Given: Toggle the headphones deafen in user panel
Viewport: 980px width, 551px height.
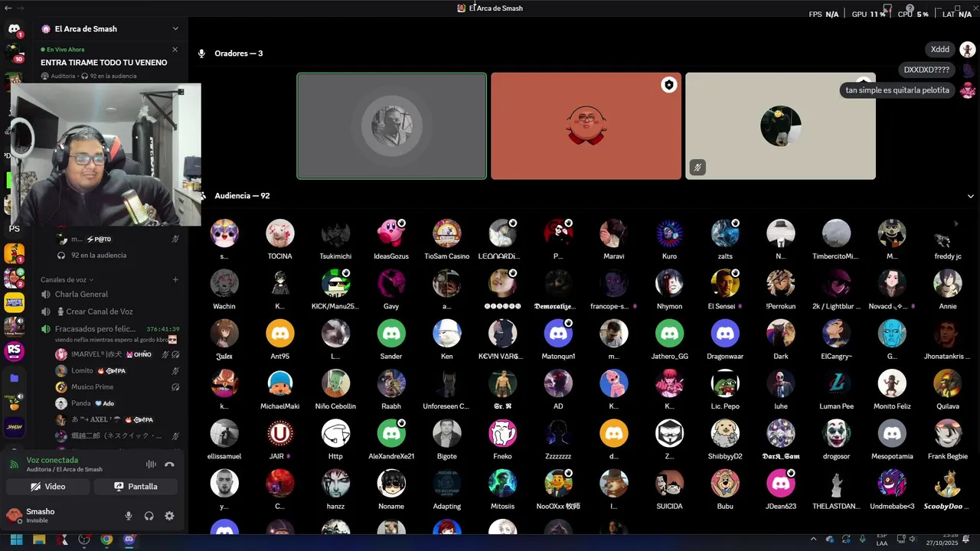Looking at the screenshot, I should coord(149,516).
